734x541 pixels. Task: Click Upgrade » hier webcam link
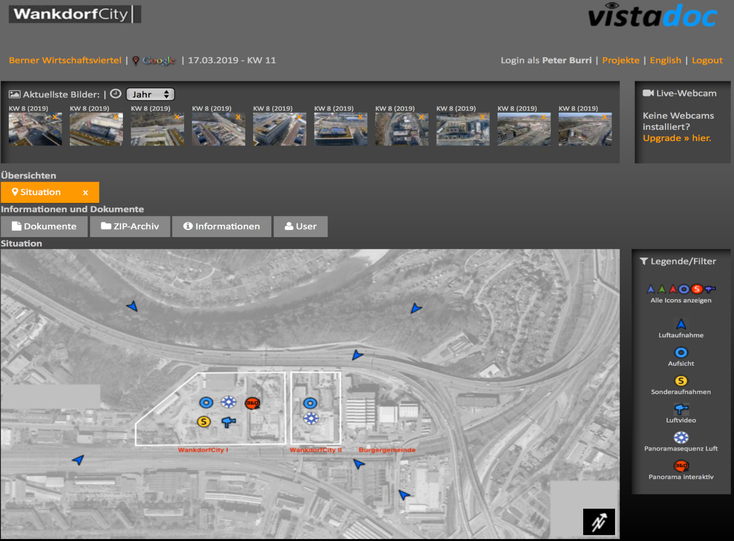coord(677,138)
